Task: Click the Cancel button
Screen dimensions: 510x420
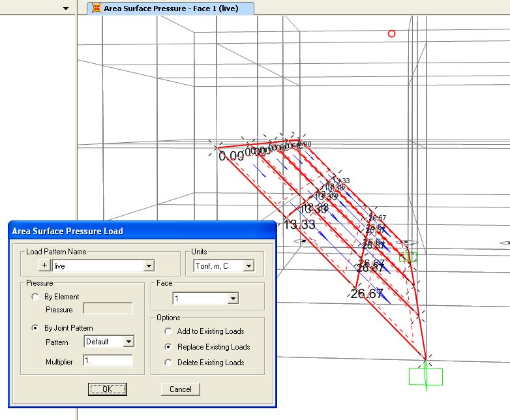Action: (x=181, y=389)
